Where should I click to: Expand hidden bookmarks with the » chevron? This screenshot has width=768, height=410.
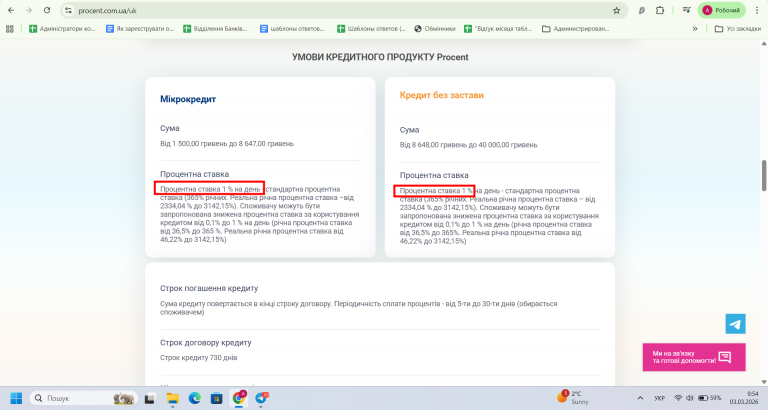(695, 29)
